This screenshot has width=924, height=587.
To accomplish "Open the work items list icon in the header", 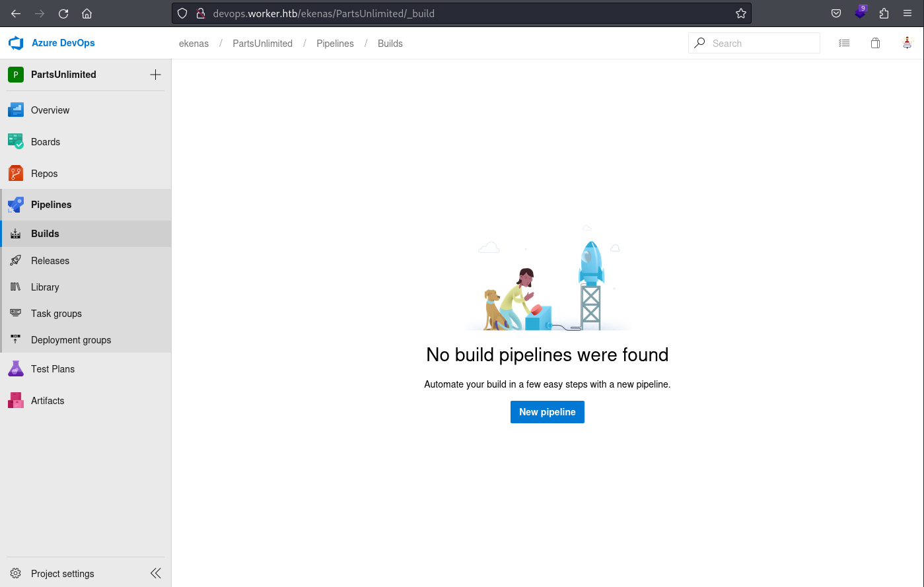I will pos(844,43).
